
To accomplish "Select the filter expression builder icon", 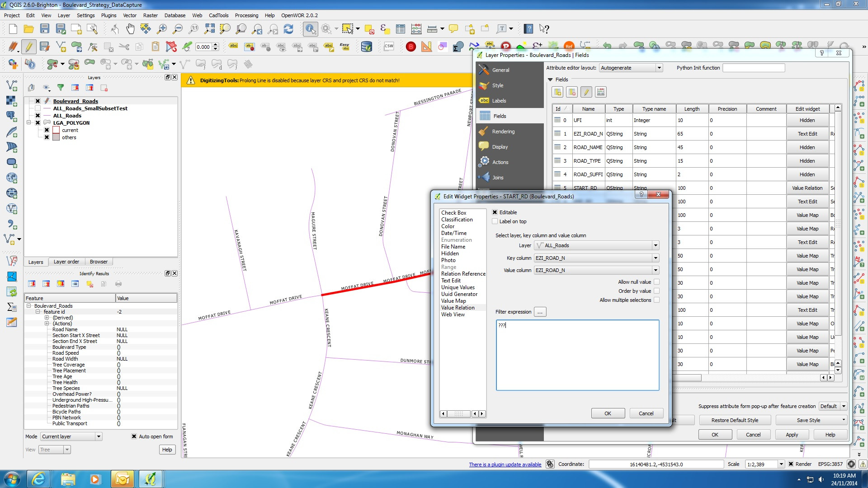I will pos(539,312).
